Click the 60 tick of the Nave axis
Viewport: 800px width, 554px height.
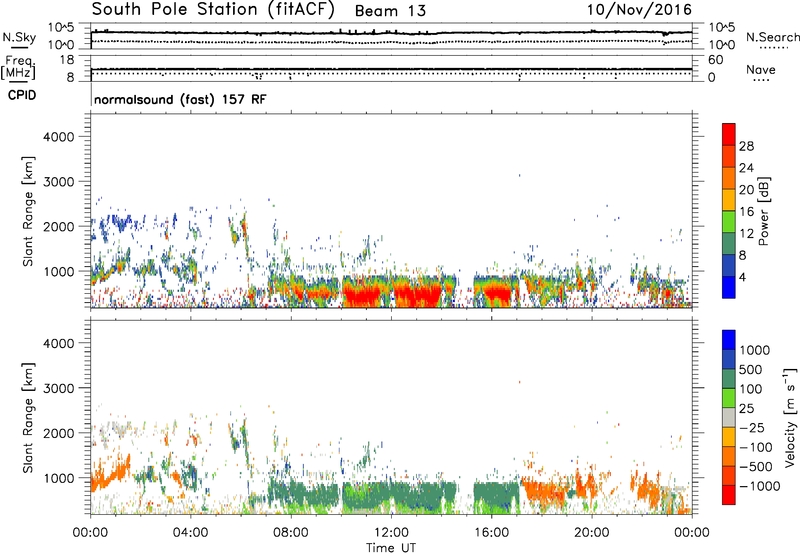715,60
